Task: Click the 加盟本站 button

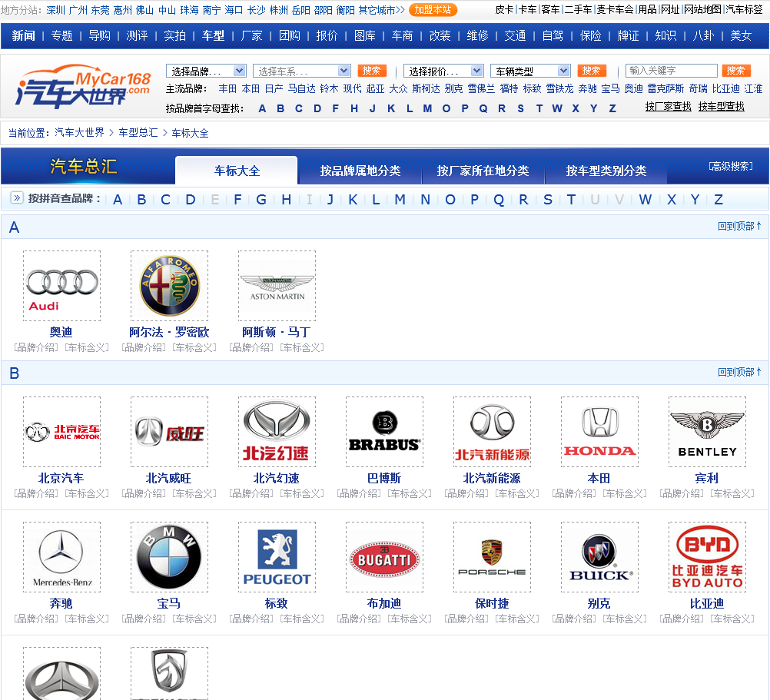Action: tap(433, 10)
